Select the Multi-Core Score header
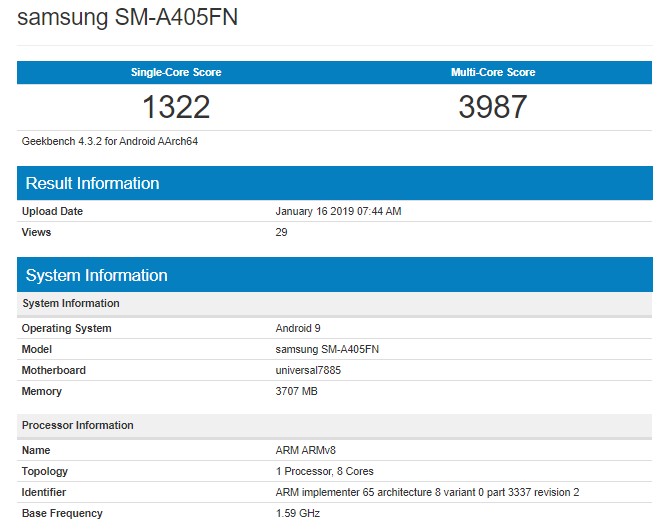 [x=493, y=72]
